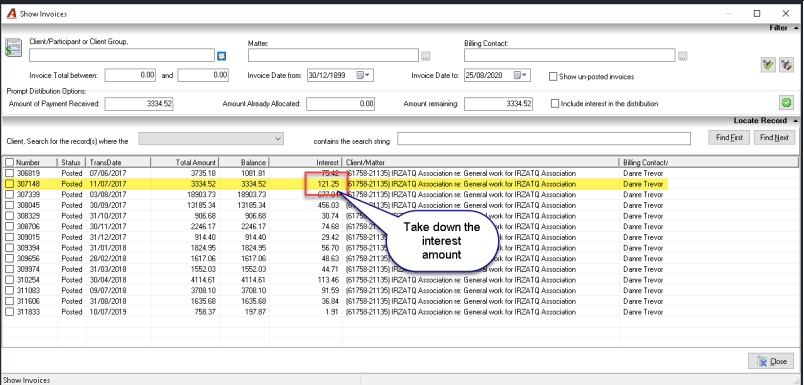The height and width of the screenshot is (385, 804).
Task: Click the Invoice Total between minimum field
Action: click(130, 75)
